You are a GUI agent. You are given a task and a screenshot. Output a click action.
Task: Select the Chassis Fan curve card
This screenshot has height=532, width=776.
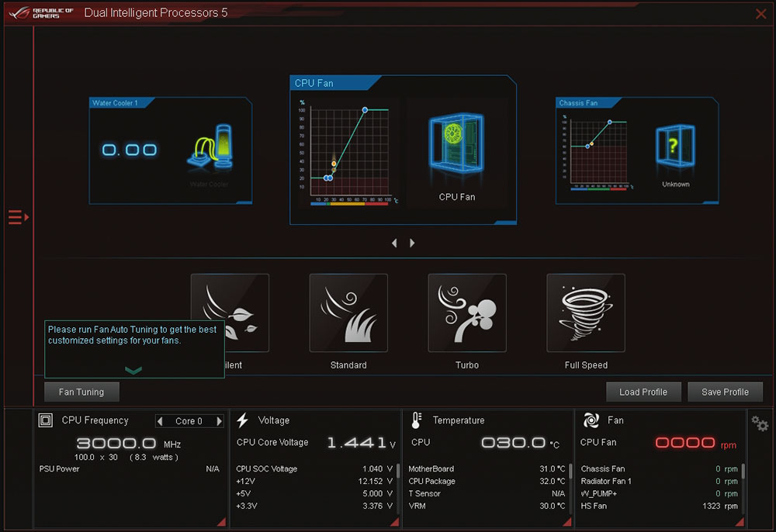coord(637,150)
